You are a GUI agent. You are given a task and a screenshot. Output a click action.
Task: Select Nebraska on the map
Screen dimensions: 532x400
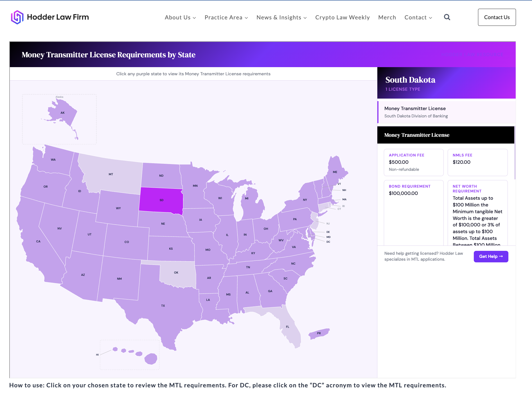tap(163, 224)
